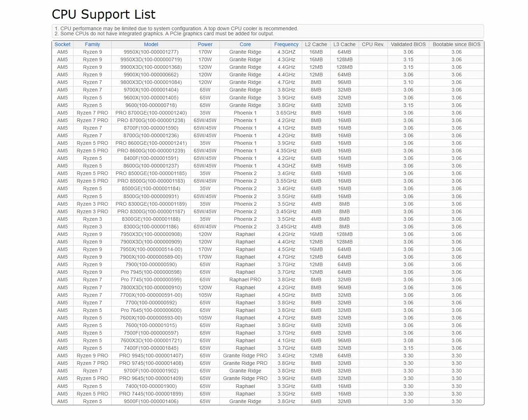Screen dimensions: 528x420
Task: Click model 9900X3D(100-000001368)
Action: coord(151,67)
